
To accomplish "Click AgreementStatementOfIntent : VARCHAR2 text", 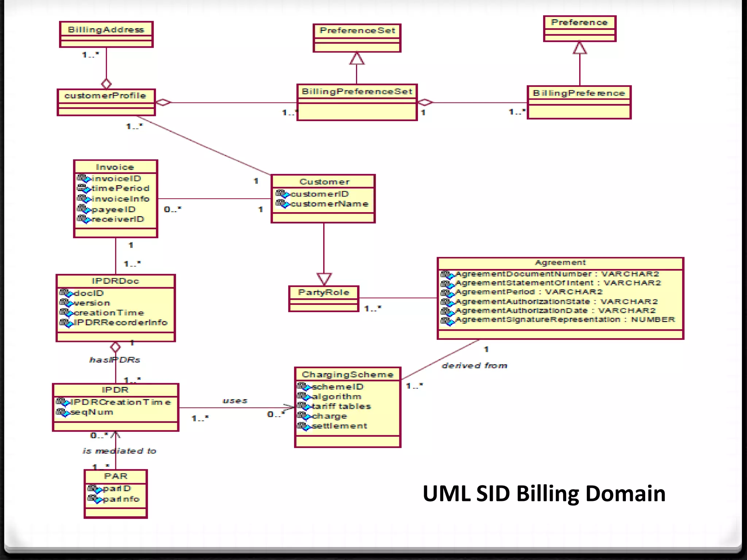I will 558,283.
